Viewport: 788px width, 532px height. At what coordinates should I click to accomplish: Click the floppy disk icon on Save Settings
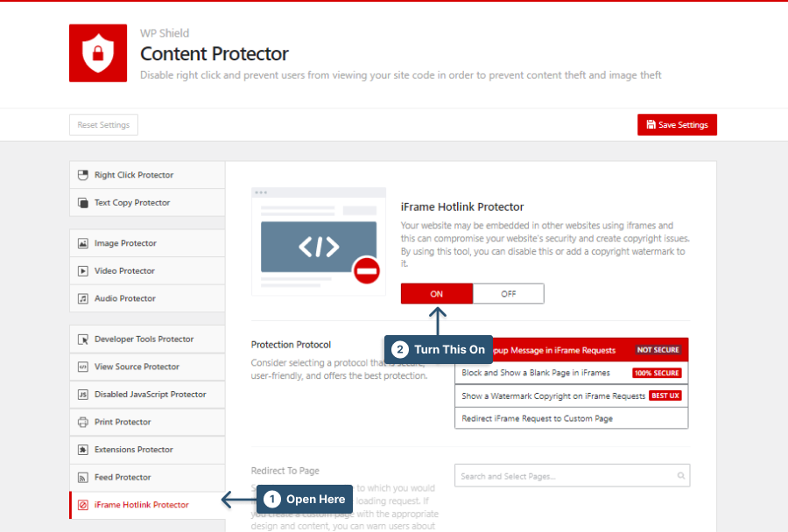[651, 124]
